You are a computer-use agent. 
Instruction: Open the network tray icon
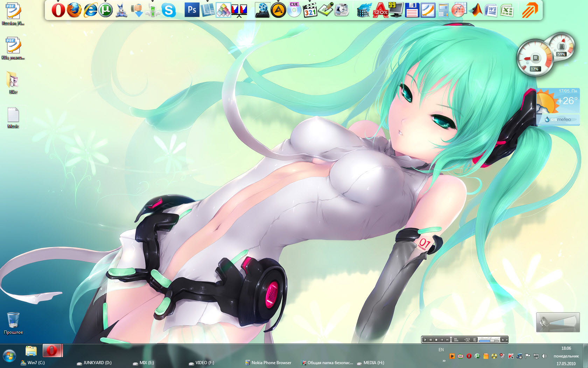coord(536,356)
